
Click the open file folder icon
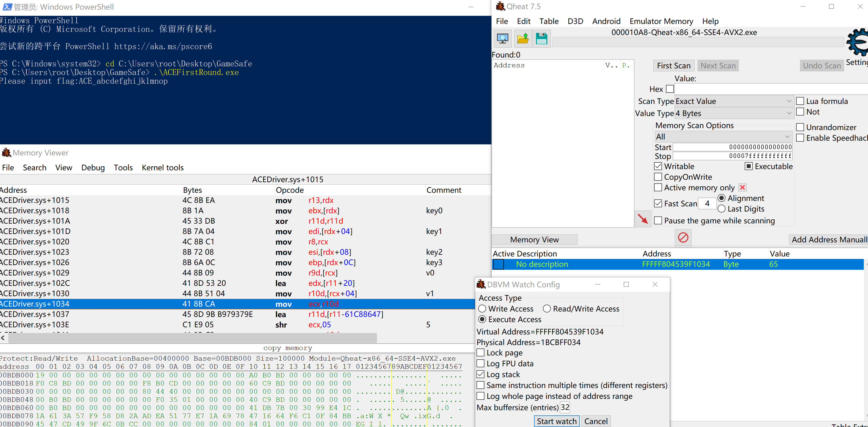(x=523, y=39)
